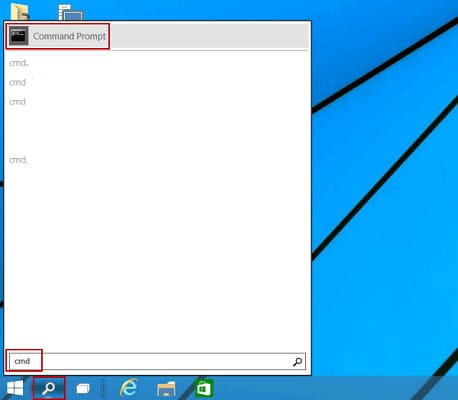Click the folder icon on the desktop

(20, 11)
